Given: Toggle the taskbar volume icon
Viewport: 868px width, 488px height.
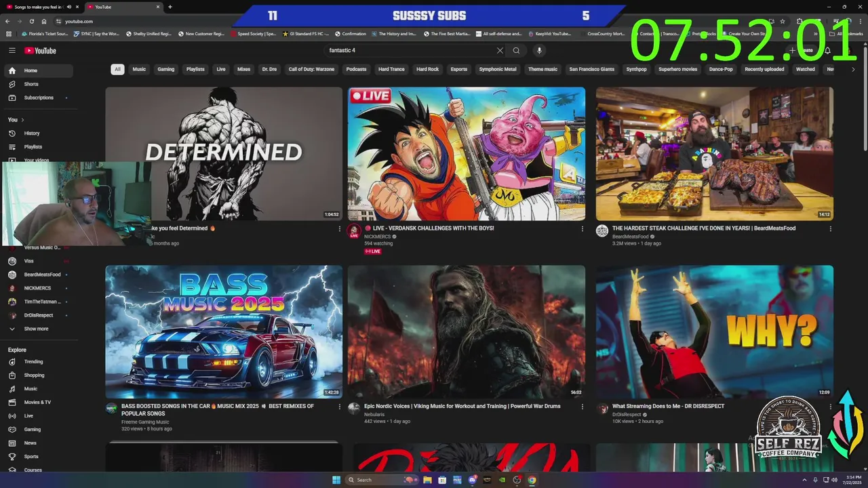Looking at the screenshot, I should [834, 480].
